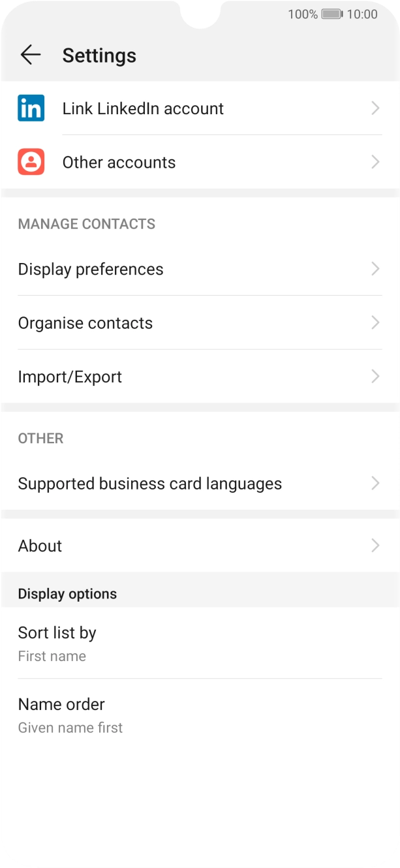
Task: Click the LinkedIn icon
Action: pos(31,108)
